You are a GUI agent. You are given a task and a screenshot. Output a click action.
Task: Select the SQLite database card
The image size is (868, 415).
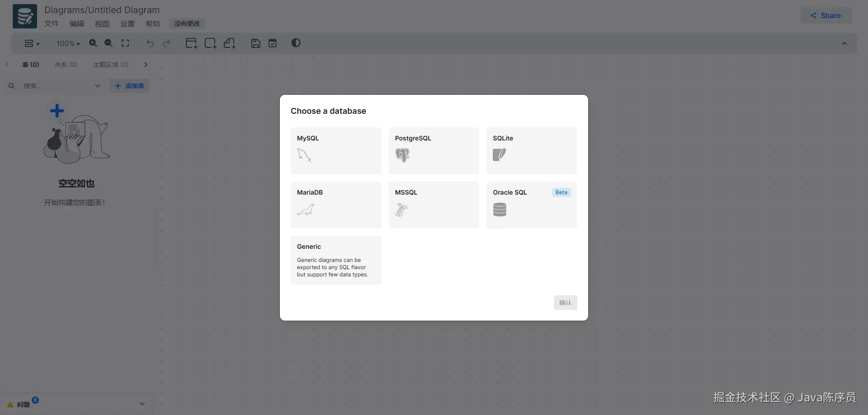coord(532,151)
